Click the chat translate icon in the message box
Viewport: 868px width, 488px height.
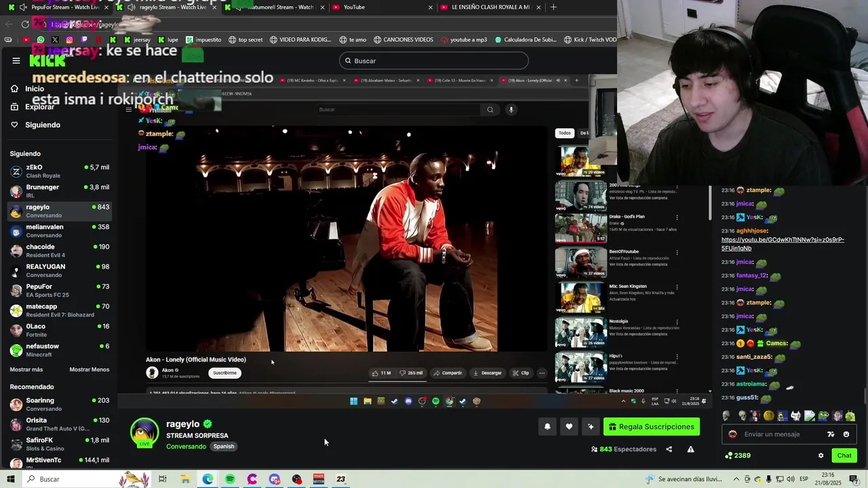point(831,434)
